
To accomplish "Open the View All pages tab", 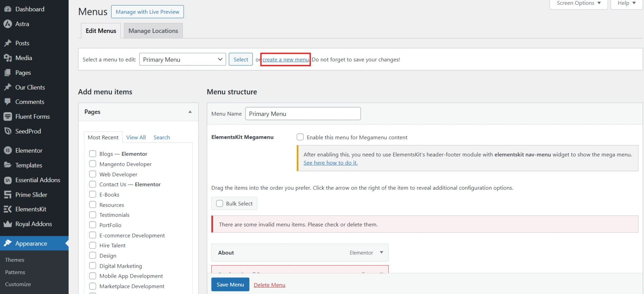I will click(136, 137).
